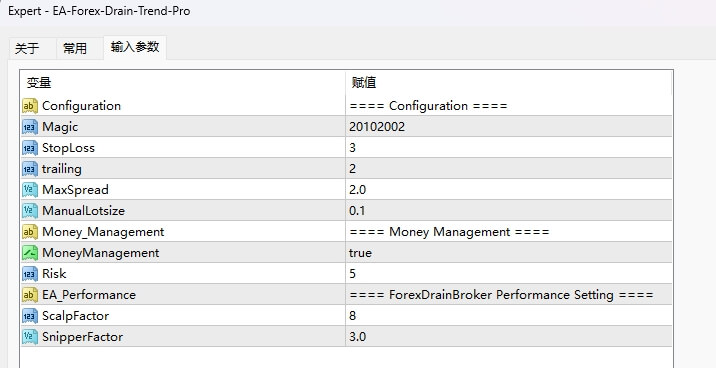Screen dimensions: 716x368
Task: Select the MaxSpread variable name
Action: [75, 190]
